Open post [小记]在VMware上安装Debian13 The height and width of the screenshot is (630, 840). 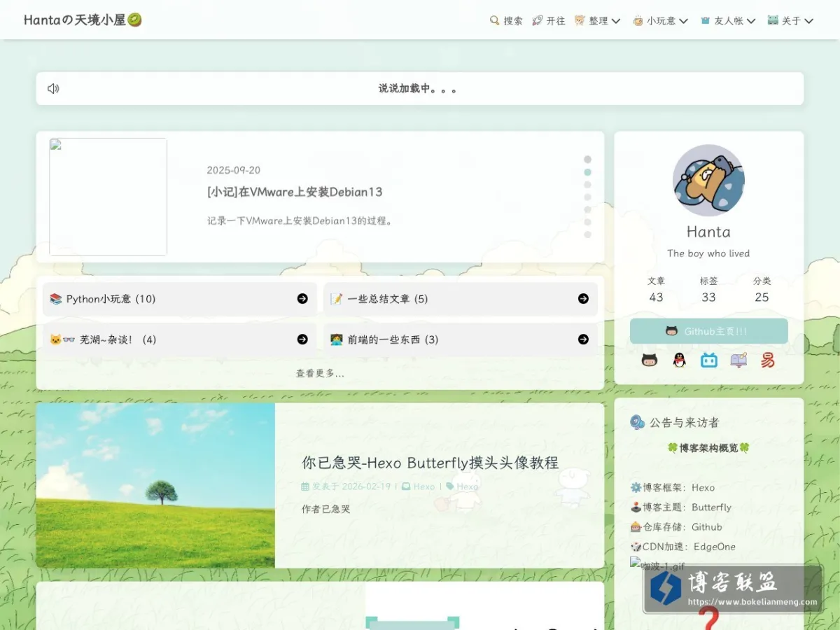295,192
